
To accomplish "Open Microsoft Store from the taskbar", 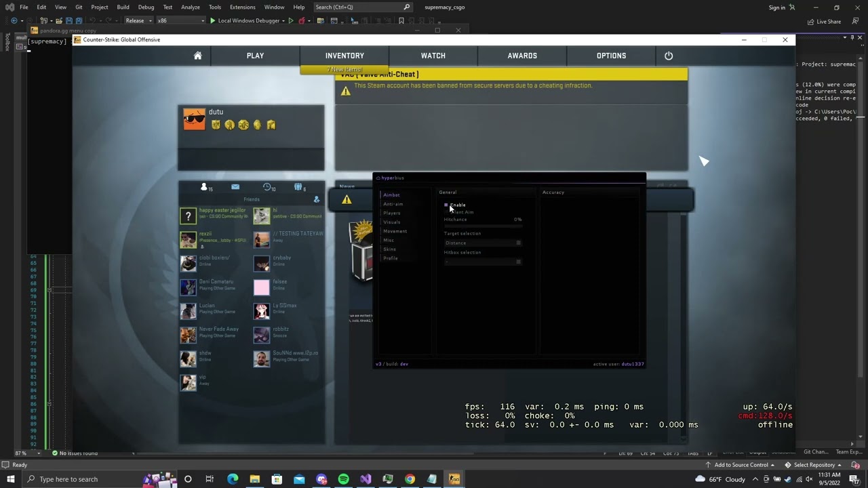I will tap(277, 479).
